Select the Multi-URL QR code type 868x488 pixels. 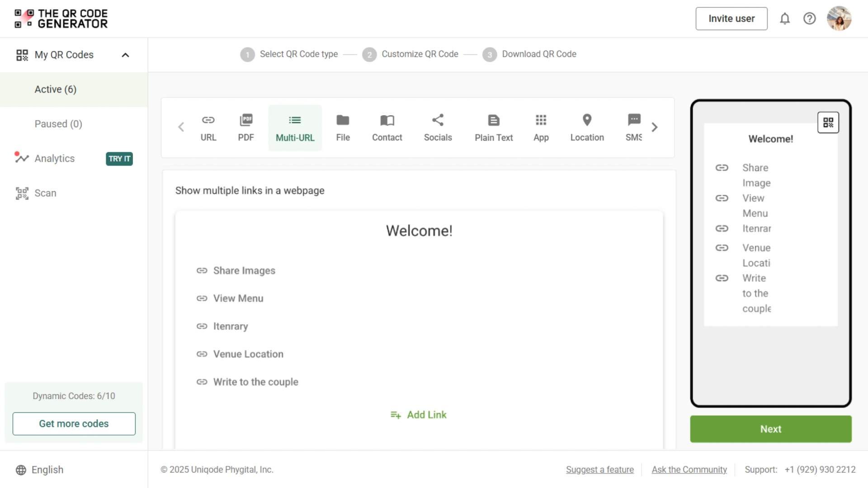(x=295, y=128)
